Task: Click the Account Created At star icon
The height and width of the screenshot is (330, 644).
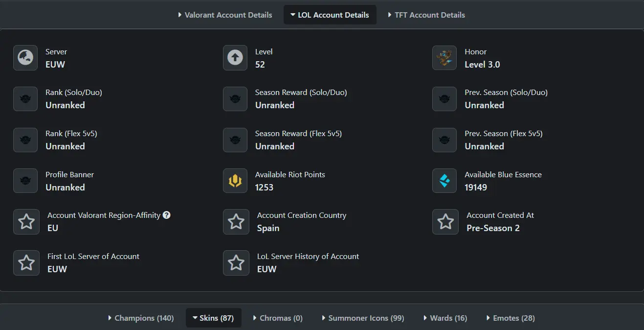Action: pos(445,222)
